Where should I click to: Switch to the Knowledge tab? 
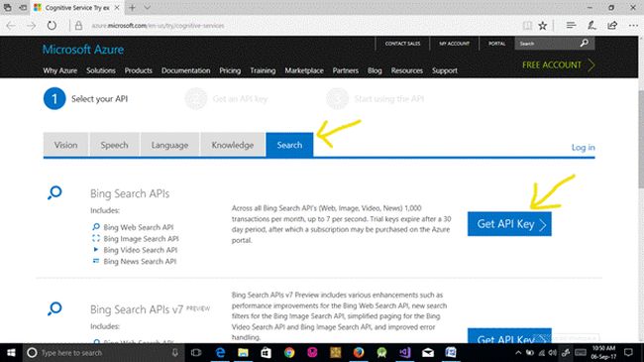233,145
